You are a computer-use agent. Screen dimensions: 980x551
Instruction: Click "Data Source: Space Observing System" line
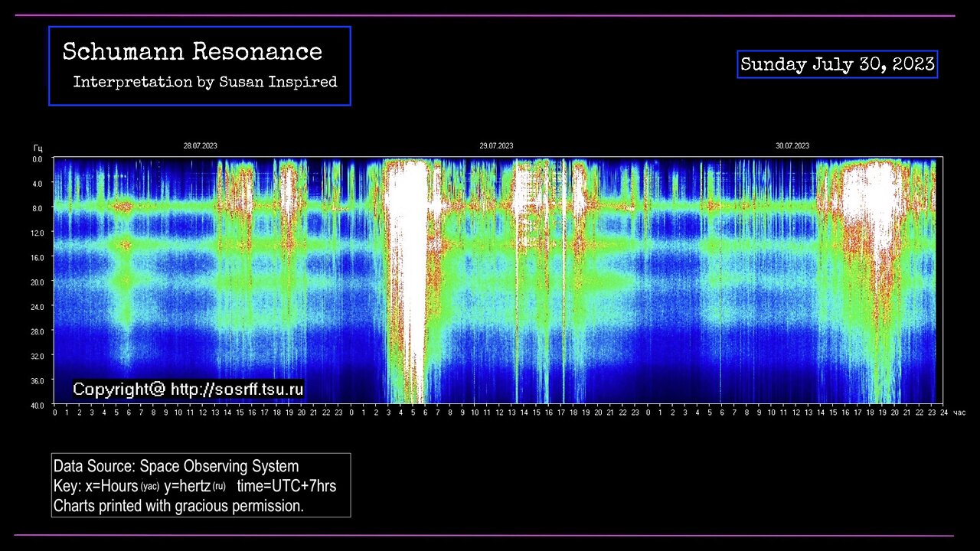coord(176,466)
